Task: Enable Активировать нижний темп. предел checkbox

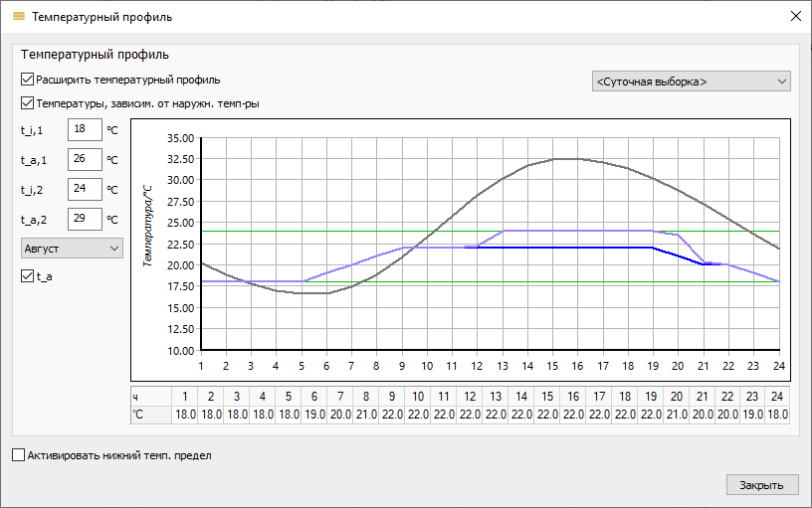Action: click(18, 455)
